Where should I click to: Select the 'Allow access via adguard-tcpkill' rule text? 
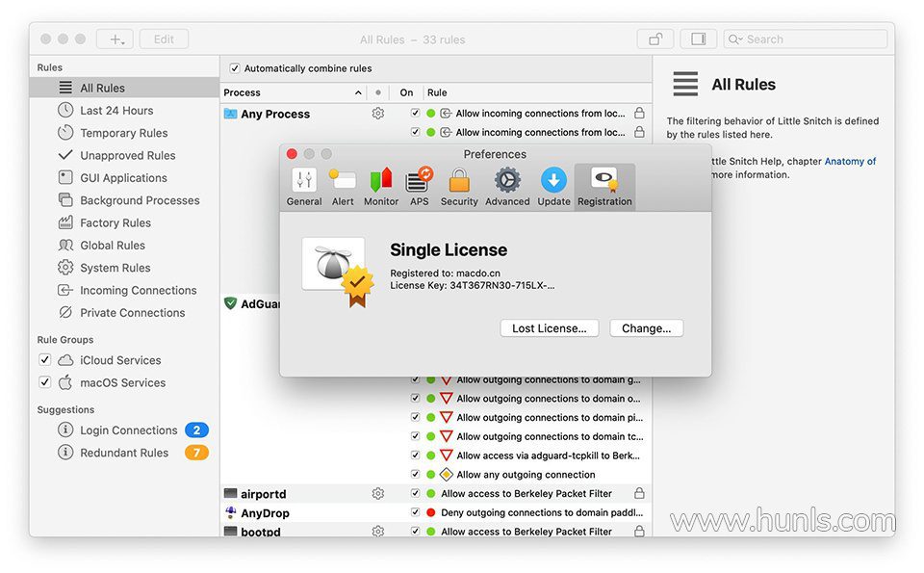548,456
